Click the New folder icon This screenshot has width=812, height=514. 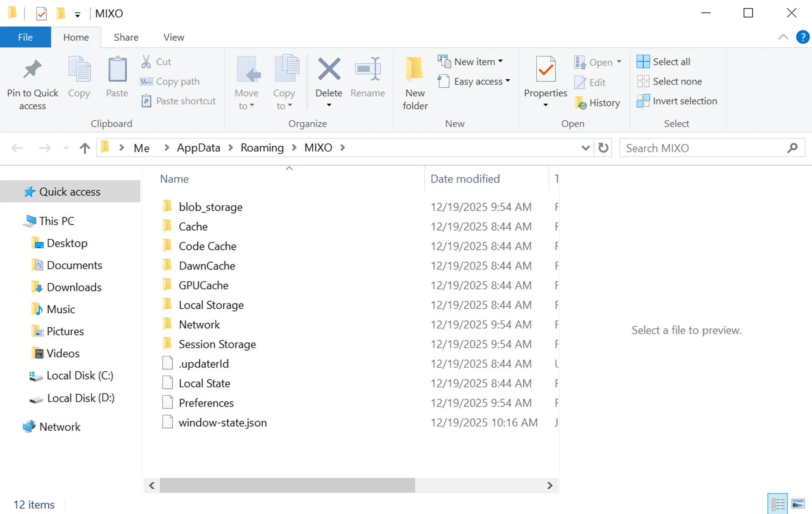point(415,69)
